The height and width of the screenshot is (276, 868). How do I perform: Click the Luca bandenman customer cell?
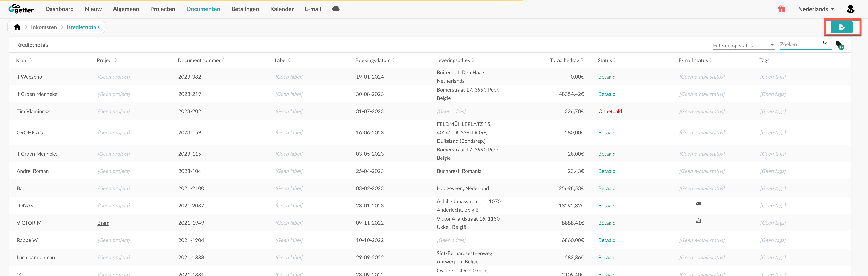(36, 258)
